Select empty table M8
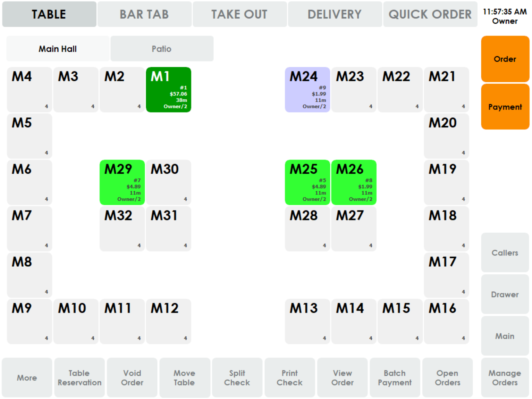This screenshot has width=532, height=399. click(x=29, y=275)
